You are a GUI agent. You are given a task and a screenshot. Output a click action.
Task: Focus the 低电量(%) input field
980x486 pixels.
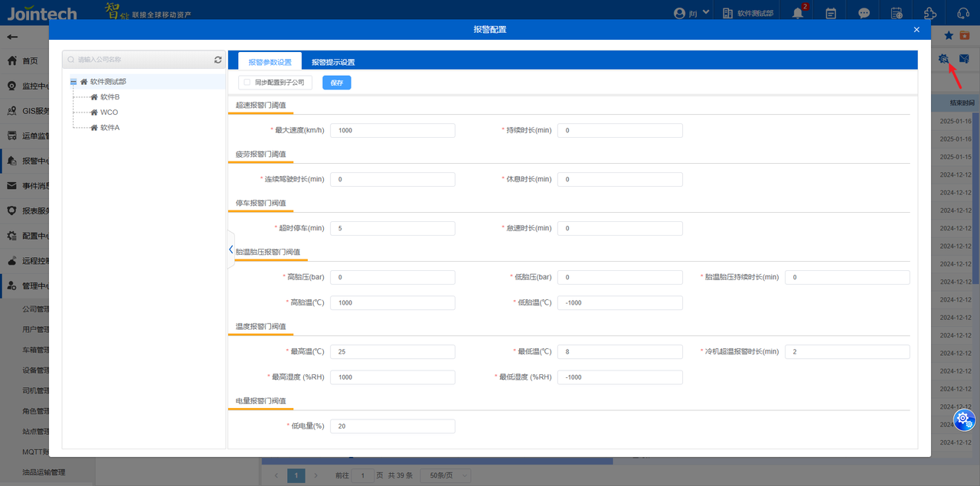pos(392,426)
